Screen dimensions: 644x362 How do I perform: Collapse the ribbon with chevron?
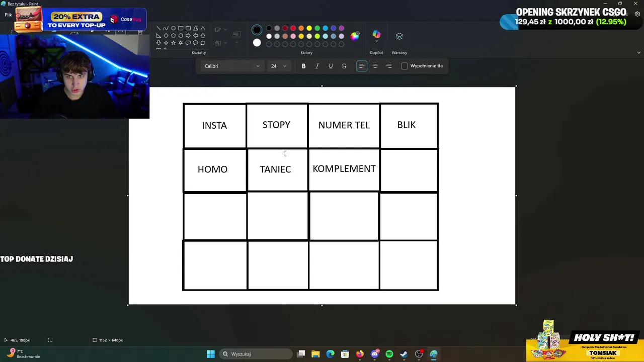(x=639, y=52)
